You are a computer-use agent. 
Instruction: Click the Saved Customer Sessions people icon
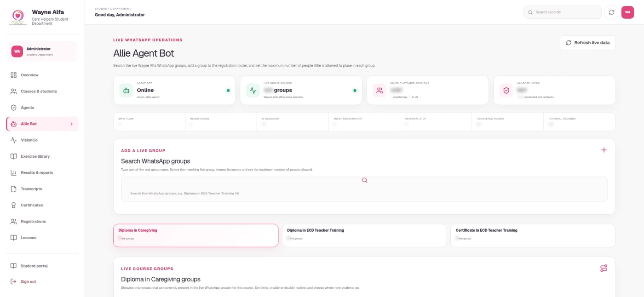point(379,91)
